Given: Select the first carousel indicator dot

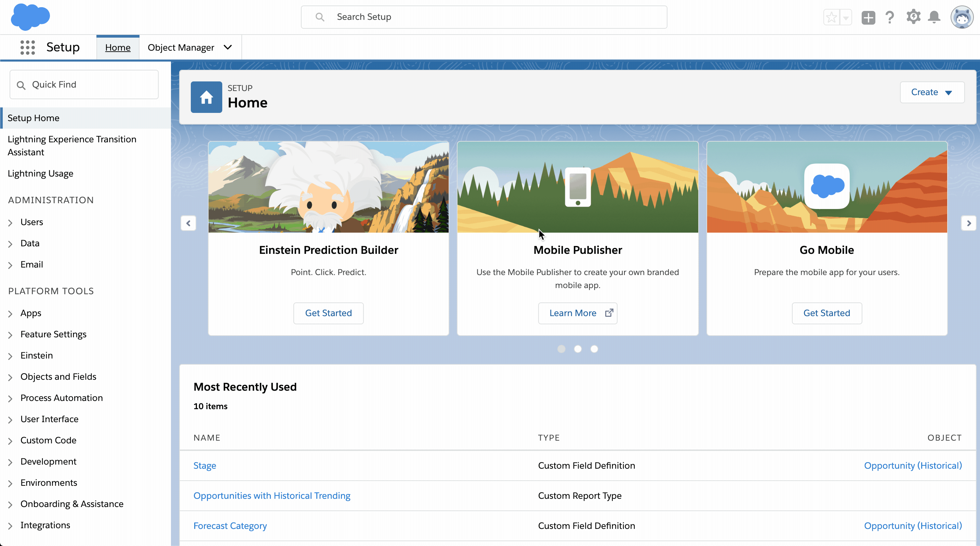Looking at the screenshot, I should pyautogui.click(x=561, y=349).
